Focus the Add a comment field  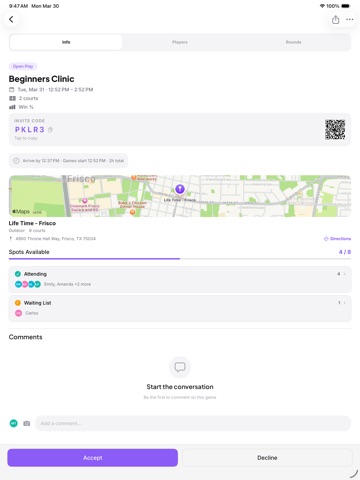coord(193,423)
